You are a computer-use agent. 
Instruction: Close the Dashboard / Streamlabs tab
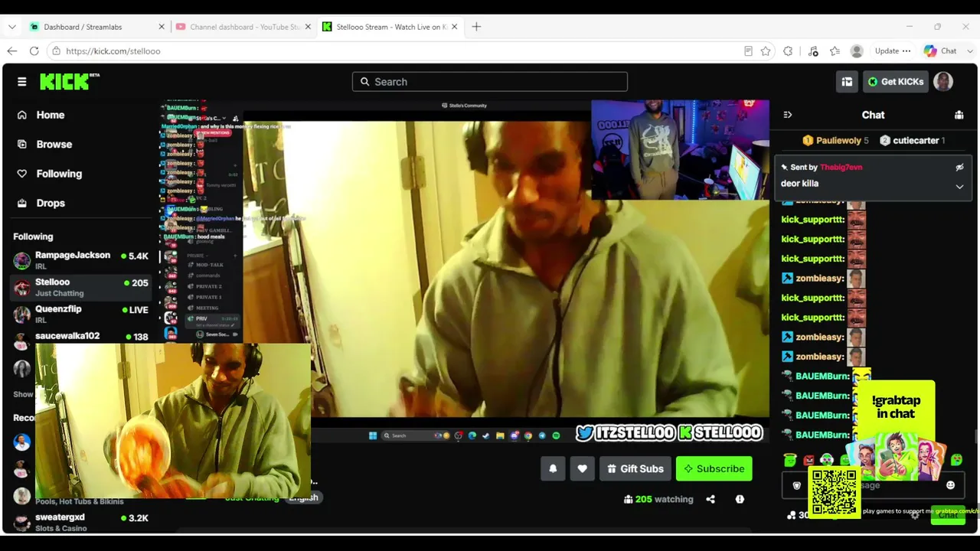coord(162,27)
